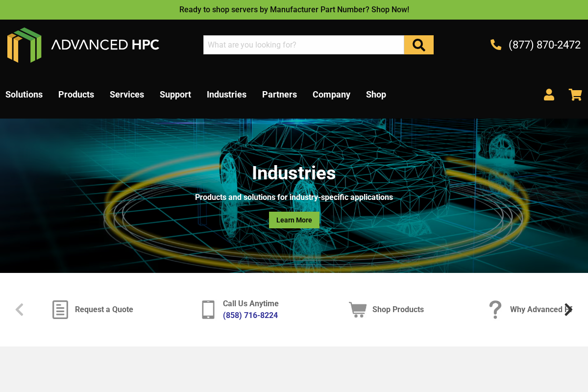Click the Shop Products cart icon
This screenshot has height=392, width=588.
[x=358, y=309]
